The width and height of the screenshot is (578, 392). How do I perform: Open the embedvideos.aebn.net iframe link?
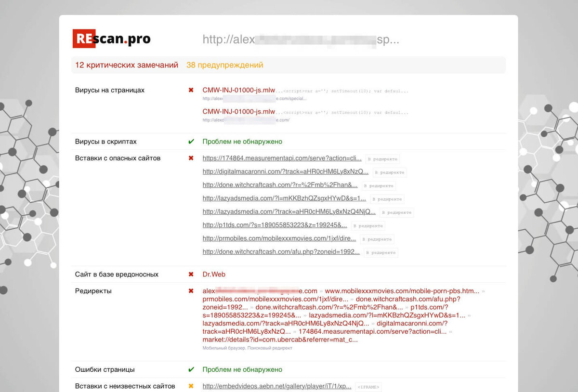click(277, 386)
